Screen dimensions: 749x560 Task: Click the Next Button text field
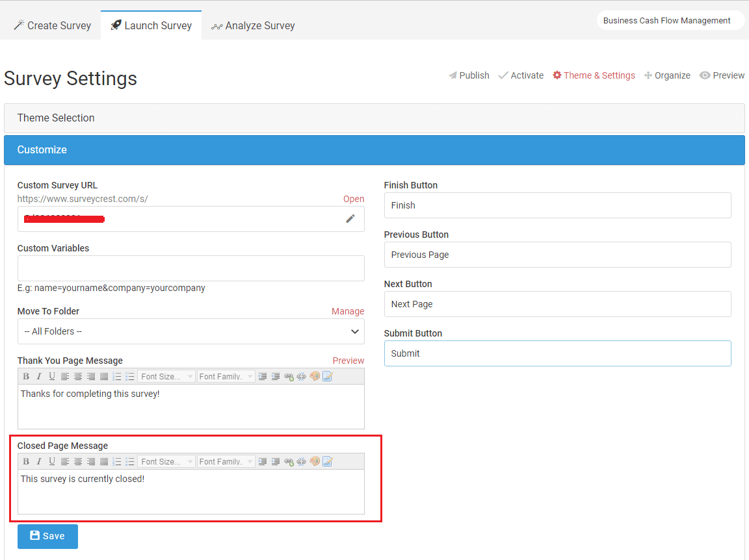point(557,304)
